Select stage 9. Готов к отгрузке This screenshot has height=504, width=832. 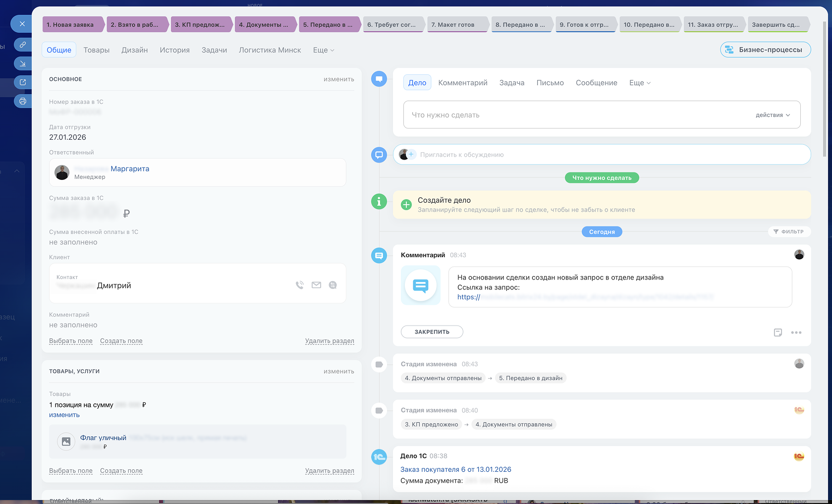click(x=586, y=24)
